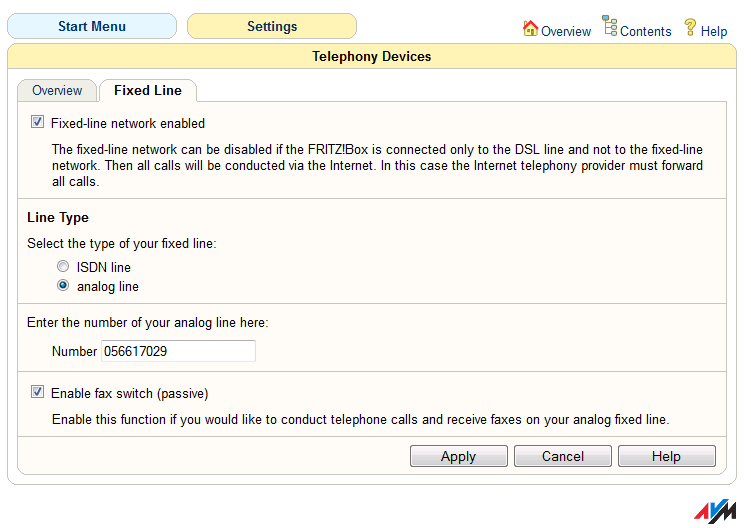Open the Help link in header

(x=714, y=31)
